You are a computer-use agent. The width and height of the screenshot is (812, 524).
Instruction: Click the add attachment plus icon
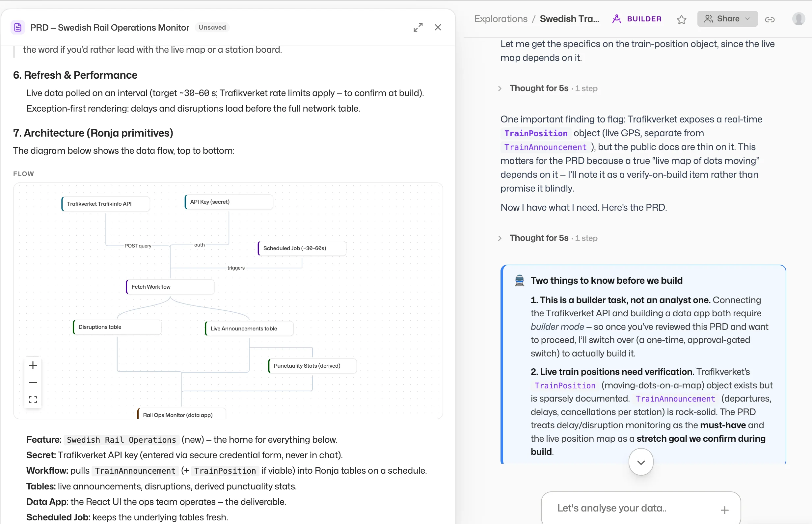tap(725, 510)
